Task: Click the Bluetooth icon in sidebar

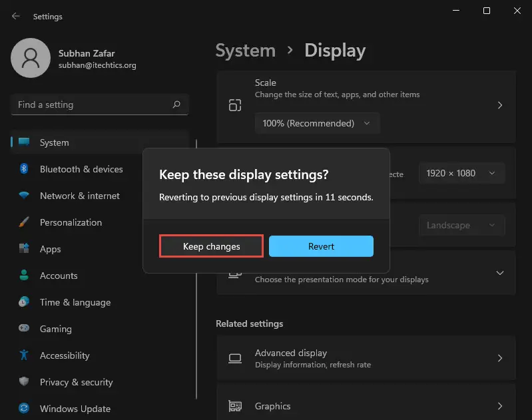Action: click(x=24, y=168)
